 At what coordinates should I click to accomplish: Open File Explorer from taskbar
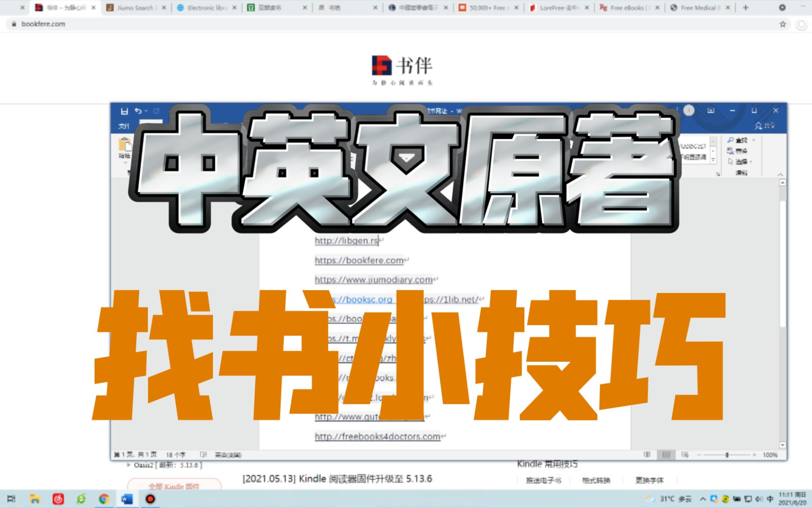(35, 499)
